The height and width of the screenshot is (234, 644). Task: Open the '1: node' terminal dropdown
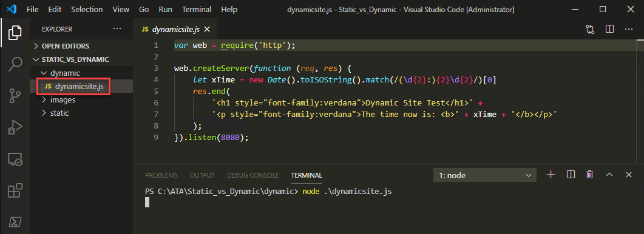point(484,175)
